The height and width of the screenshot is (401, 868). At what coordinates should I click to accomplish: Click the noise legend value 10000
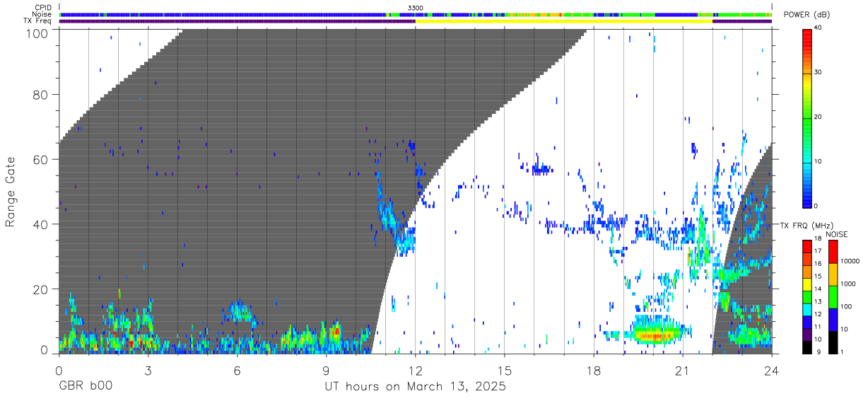pyautogui.click(x=850, y=261)
